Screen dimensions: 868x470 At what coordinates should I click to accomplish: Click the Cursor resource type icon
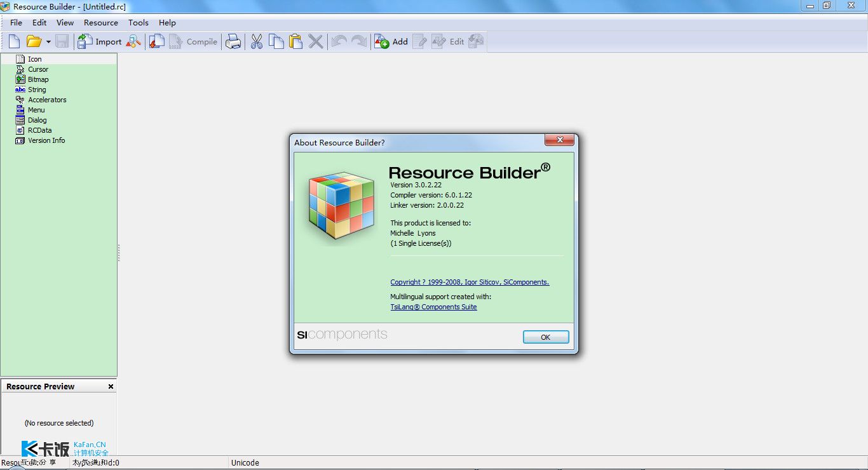click(20, 69)
